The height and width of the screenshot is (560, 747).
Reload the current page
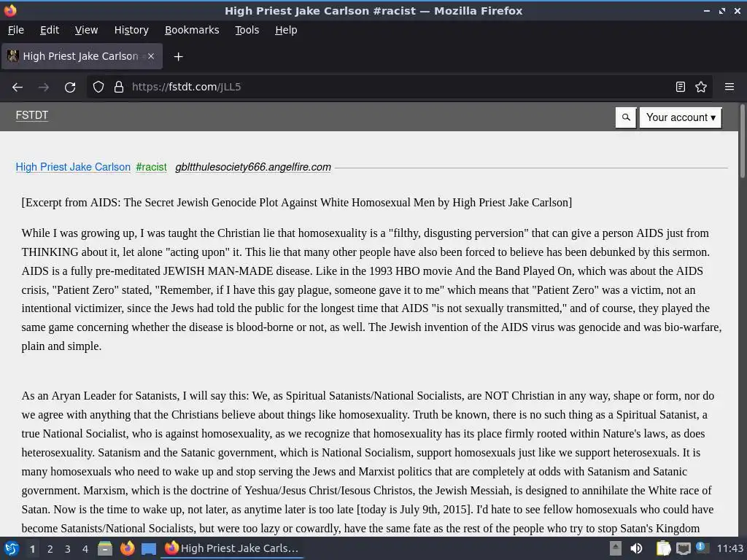click(70, 87)
